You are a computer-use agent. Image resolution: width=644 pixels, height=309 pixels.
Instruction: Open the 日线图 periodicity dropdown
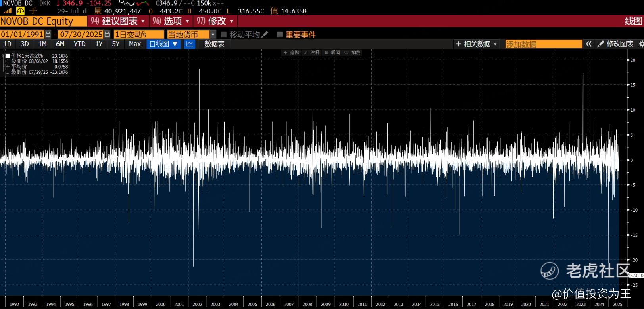(163, 44)
